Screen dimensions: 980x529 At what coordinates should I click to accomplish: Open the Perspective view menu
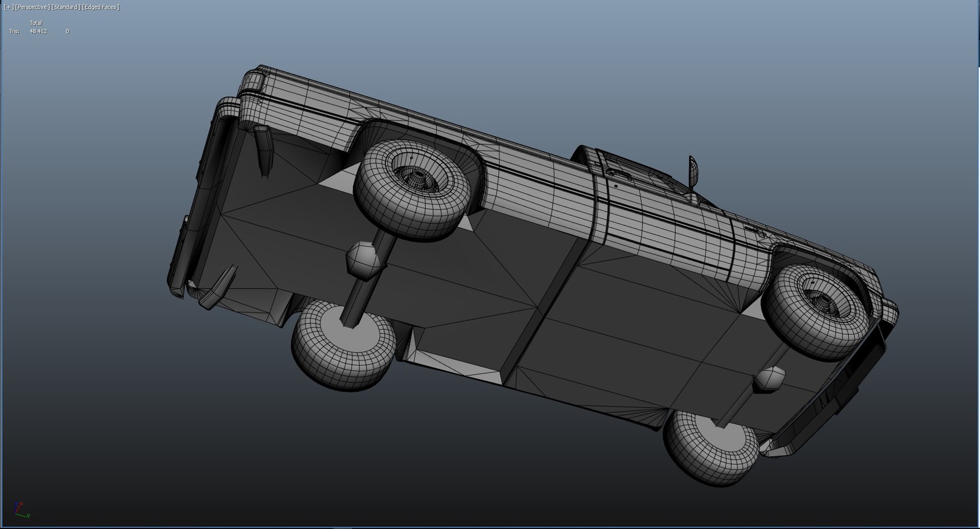[x=33, y=7]
